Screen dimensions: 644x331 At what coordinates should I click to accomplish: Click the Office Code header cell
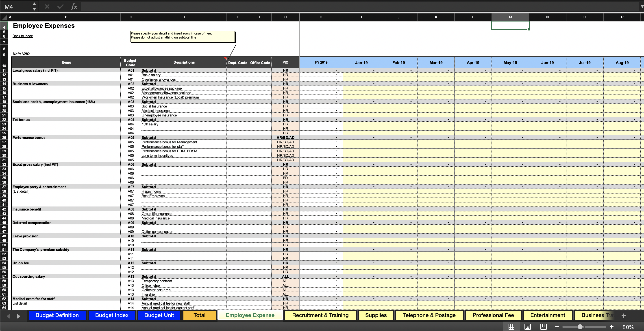pos(260,62)
